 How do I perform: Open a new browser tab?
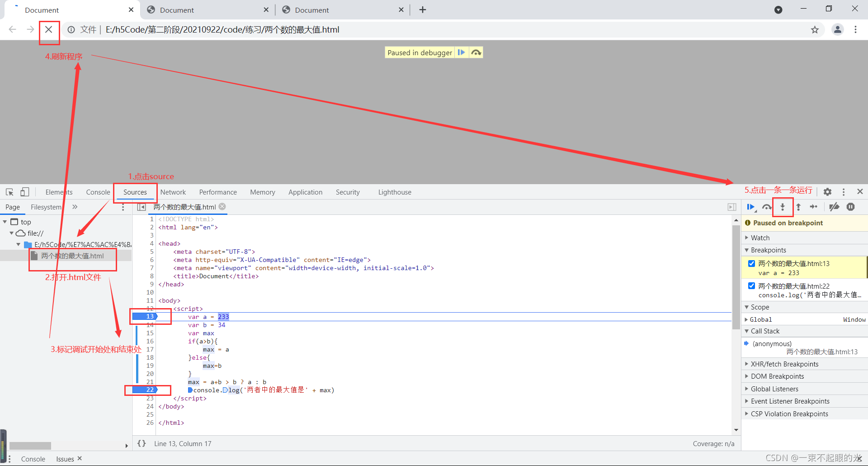coord(423,10)
